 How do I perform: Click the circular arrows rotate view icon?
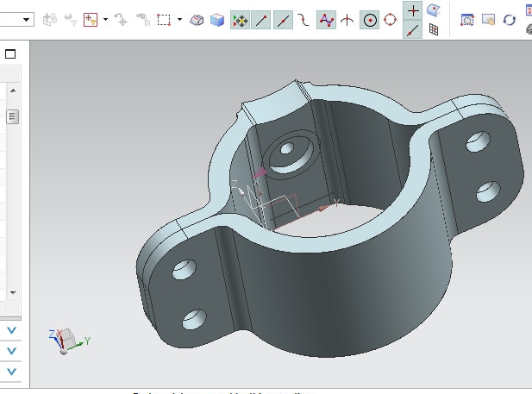point(510,19)
